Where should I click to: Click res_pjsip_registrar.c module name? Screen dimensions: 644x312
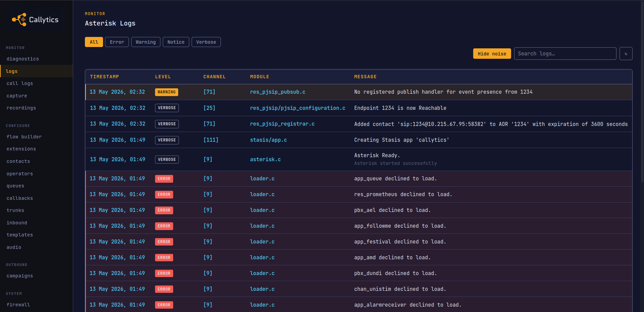pos(282,124)
